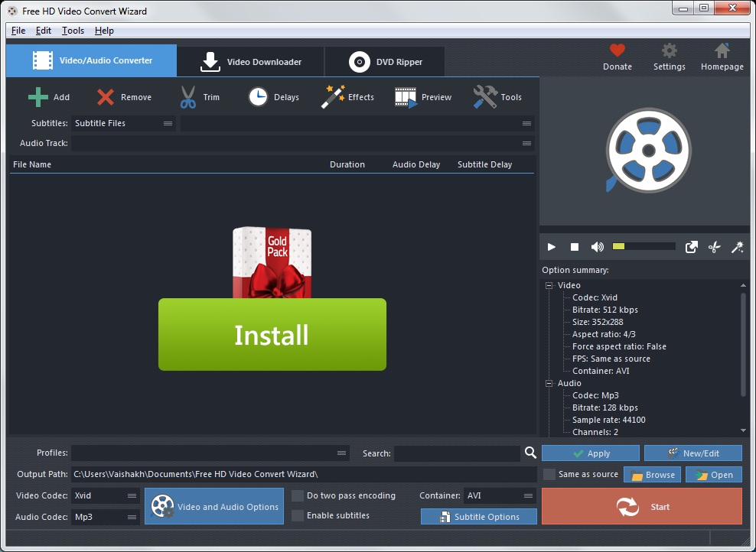Image resolution: width=756 pixels, height=552 pixels.
Task: Click the green Install button
Action: [x=272, y=334]
